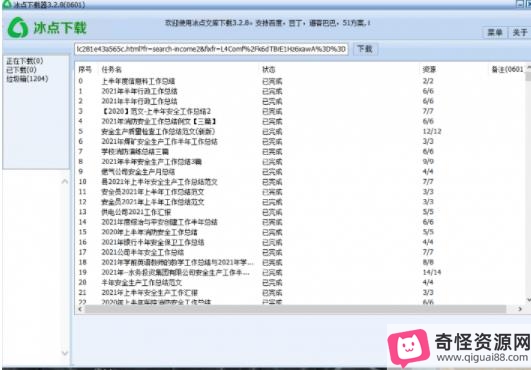Click the 9/9 resource value in row 8

428,161
